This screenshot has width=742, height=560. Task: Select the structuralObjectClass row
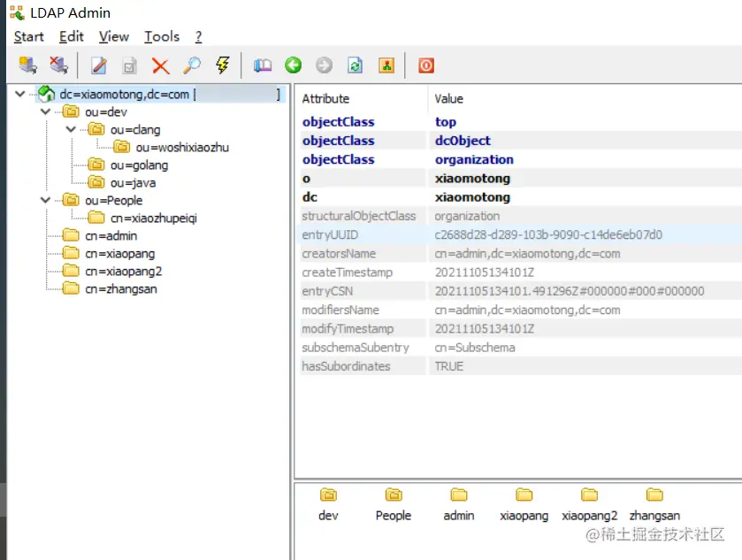[521, 216]
